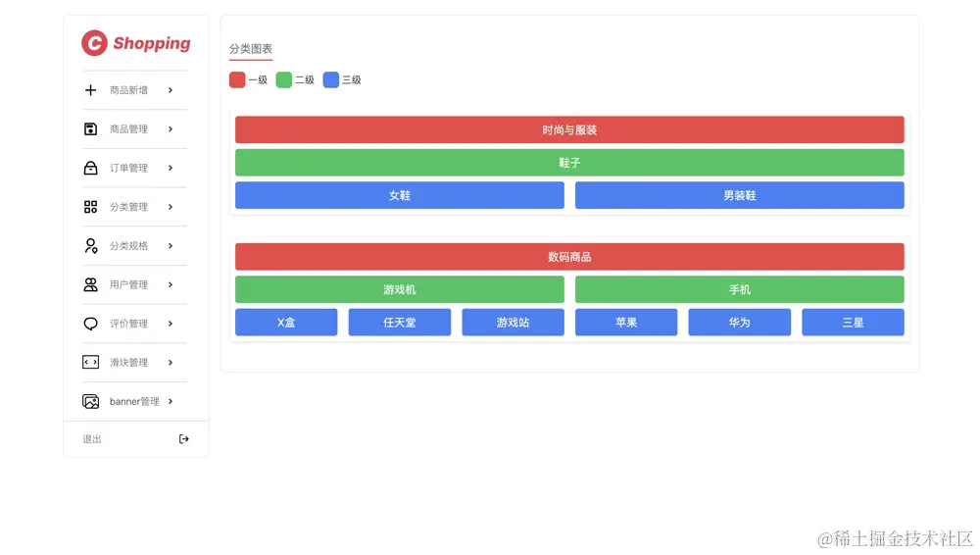This screenshot has width=980, height=555.
Task: Click the plus icon beside 商品新增
Action: click(90, 90)
